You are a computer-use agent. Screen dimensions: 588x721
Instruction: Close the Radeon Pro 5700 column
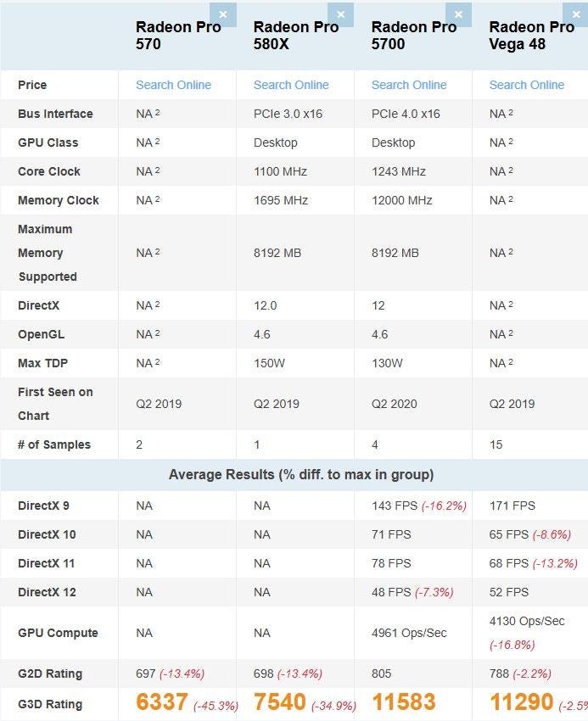pyautogui.click(x=459, y=14)
